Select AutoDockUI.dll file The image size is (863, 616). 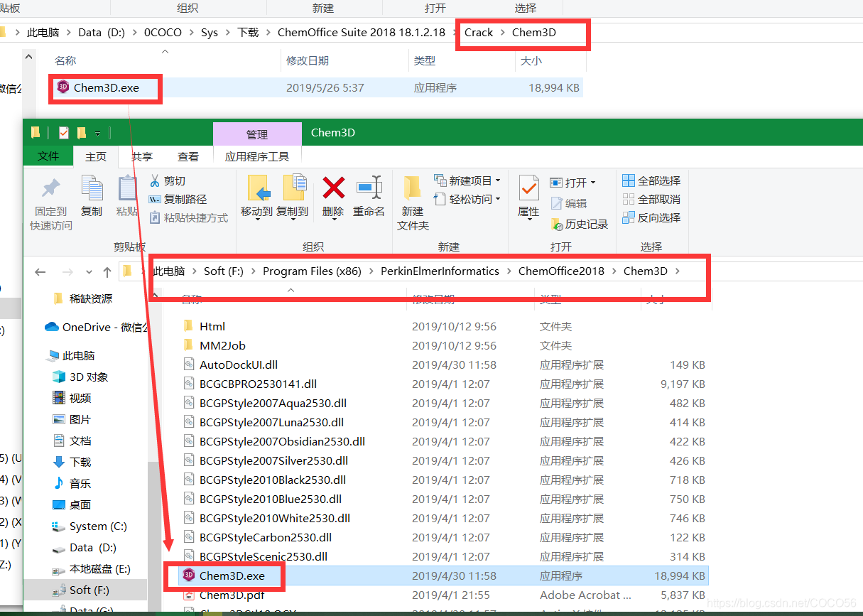pyautogui.click(x=239, y=364)
